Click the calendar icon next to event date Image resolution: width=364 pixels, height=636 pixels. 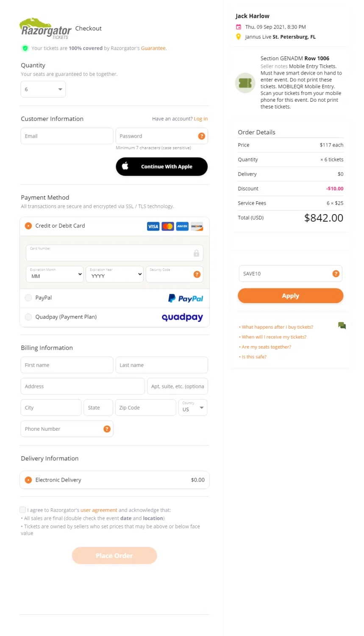[239, 27]
